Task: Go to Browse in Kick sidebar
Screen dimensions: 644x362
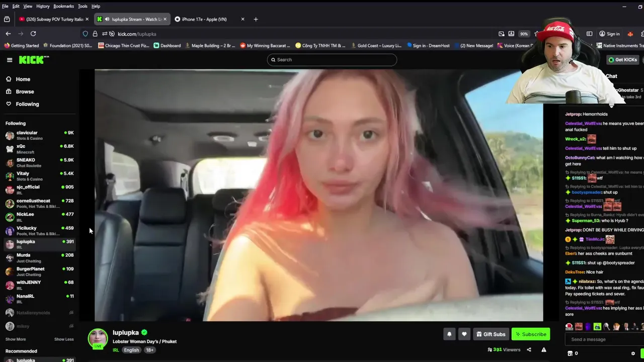Action: coord(25,92)
